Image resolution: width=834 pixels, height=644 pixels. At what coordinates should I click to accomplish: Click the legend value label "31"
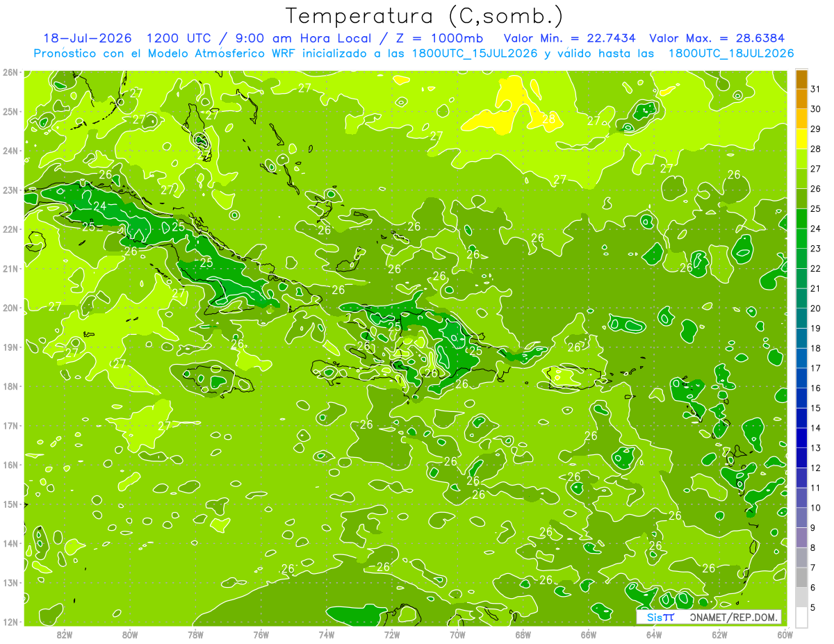816,89
